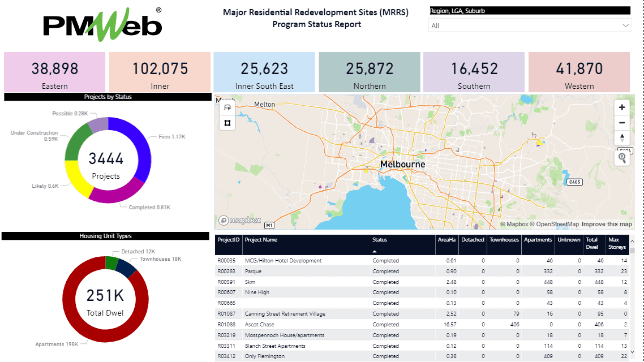Activate the lasso selection tool on map
The height and width of the screenshot is (362, 644).
click(227, 107)
